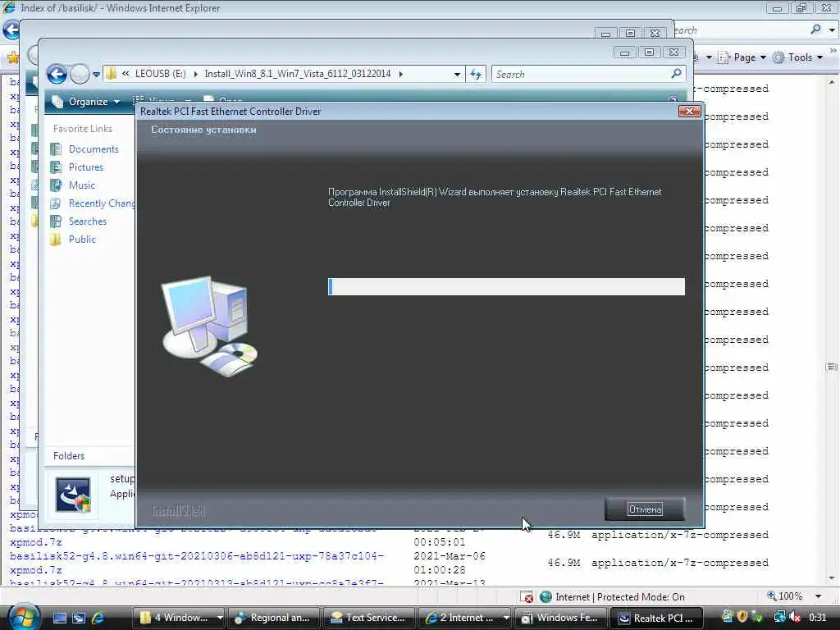
Task: Expand the arrow after Install_Win8 folder breadcrumb
Action: click(x=400, y=74)
